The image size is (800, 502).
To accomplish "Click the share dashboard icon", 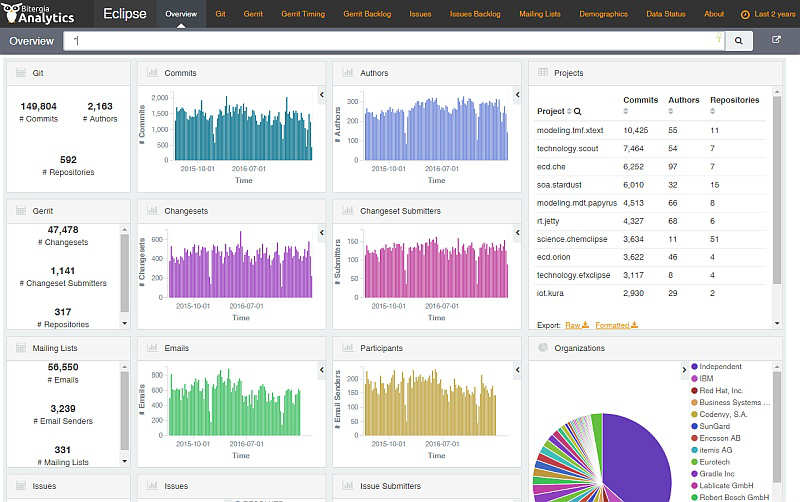I will [776, 39].
